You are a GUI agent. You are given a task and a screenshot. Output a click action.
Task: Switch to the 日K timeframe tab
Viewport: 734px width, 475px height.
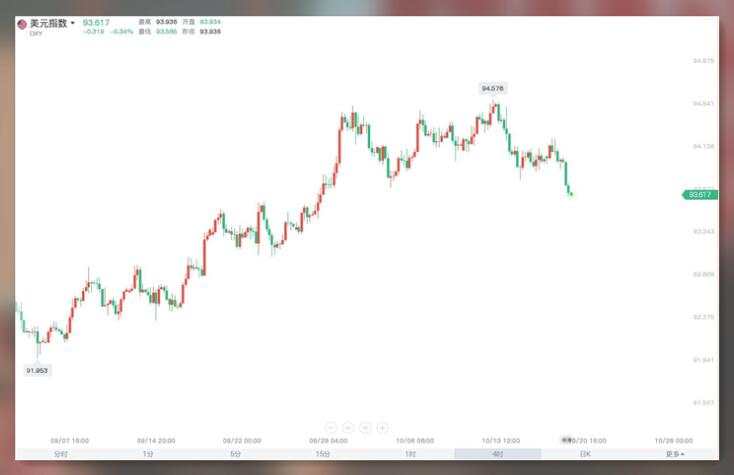(585, 454)
